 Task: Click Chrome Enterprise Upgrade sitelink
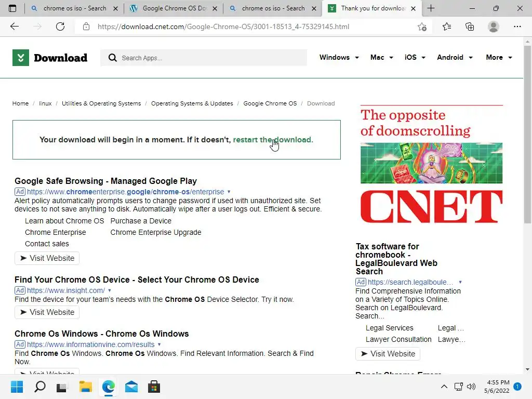coord(156,232)
